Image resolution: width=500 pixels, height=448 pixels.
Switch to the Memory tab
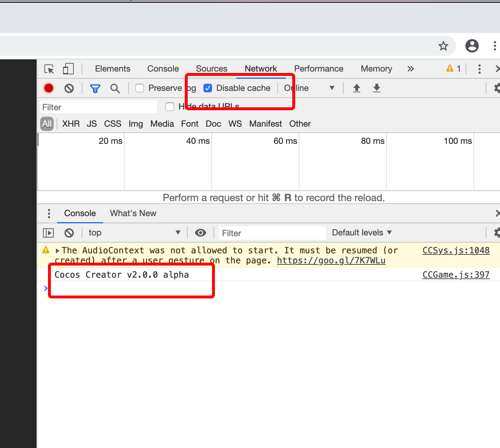click(x=376, y=69)
